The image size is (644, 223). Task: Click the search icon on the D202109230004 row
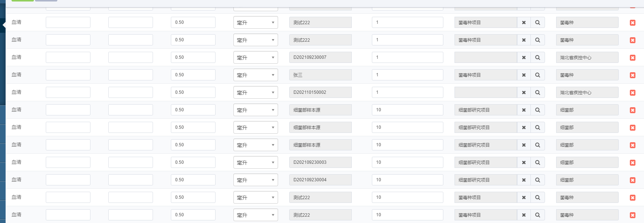point(538,180)
